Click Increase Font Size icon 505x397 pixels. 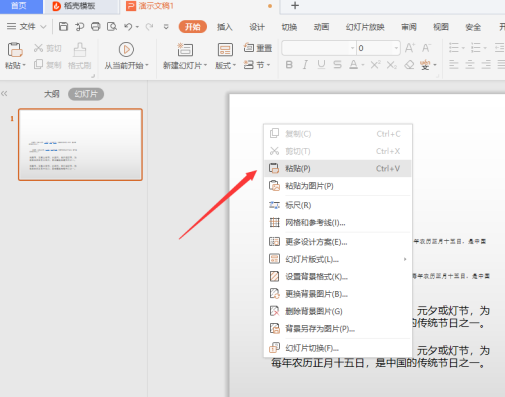tap(410, 48)
